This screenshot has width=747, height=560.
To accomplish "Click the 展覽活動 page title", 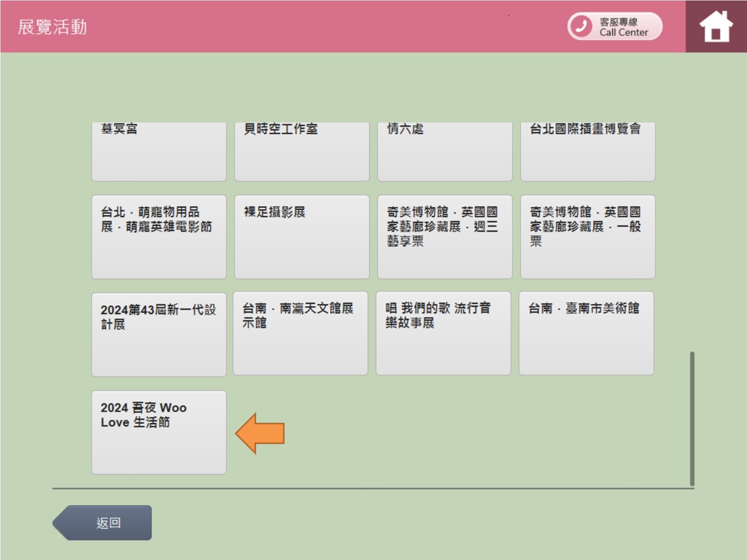I will click(53, 27).
